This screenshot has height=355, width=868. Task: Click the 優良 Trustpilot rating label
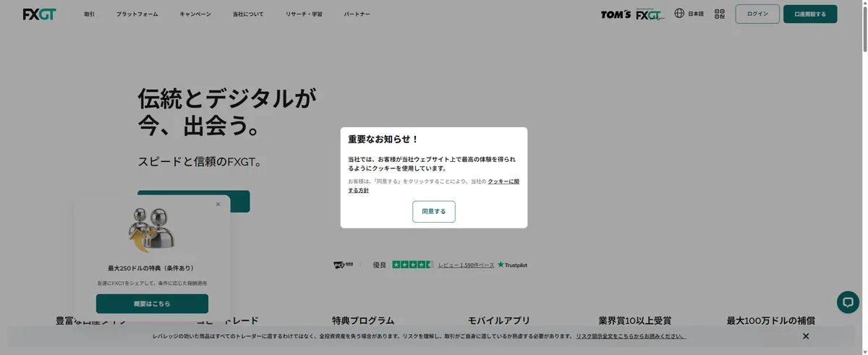coord(380,265)
